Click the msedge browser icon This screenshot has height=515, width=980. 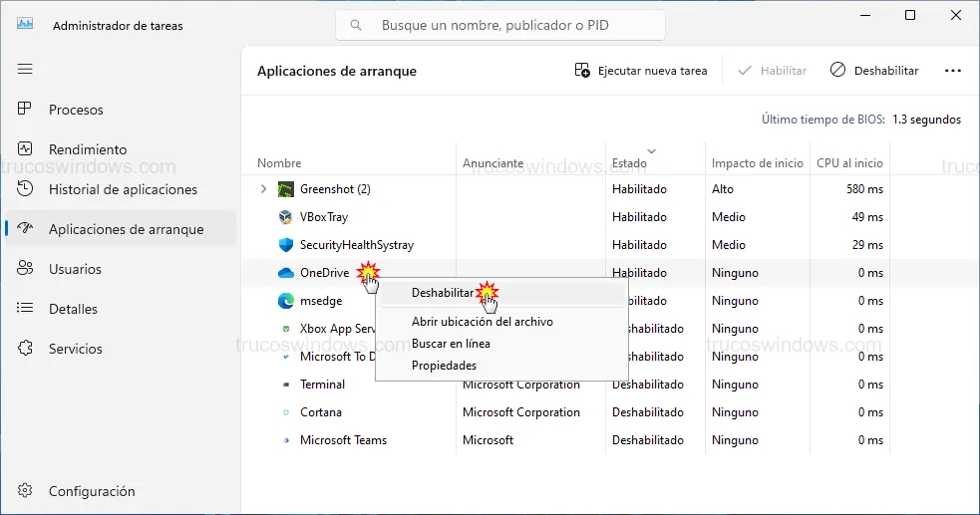[285, 301]
